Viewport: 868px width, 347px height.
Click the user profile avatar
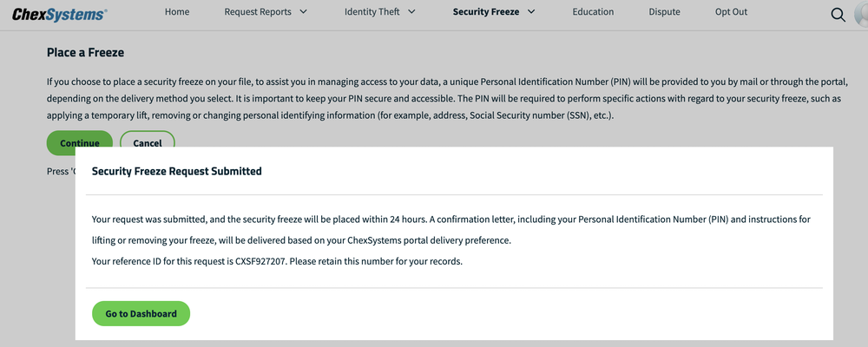click(859, 15)
